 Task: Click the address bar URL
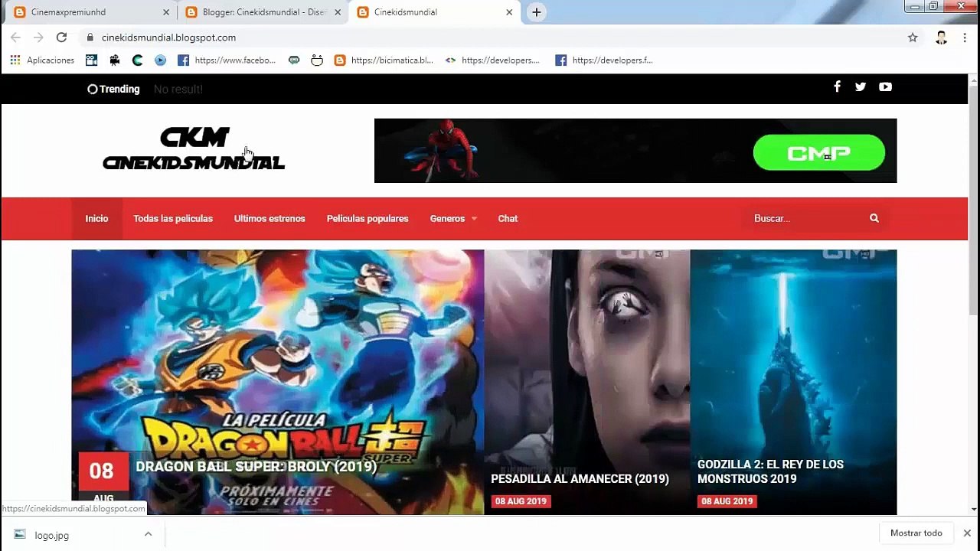click(x=168, y=37)
